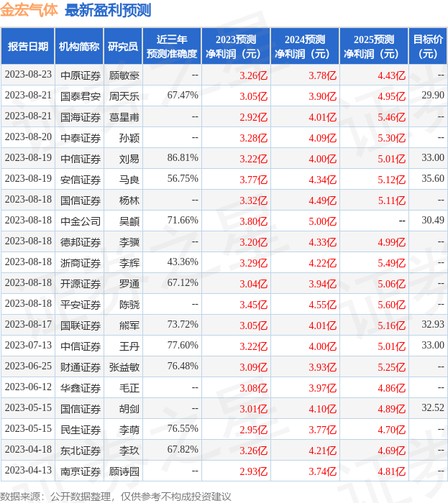Select accuracy value 77.60%
This screenshot has width=448, height=503.
[x=183, y=346]
